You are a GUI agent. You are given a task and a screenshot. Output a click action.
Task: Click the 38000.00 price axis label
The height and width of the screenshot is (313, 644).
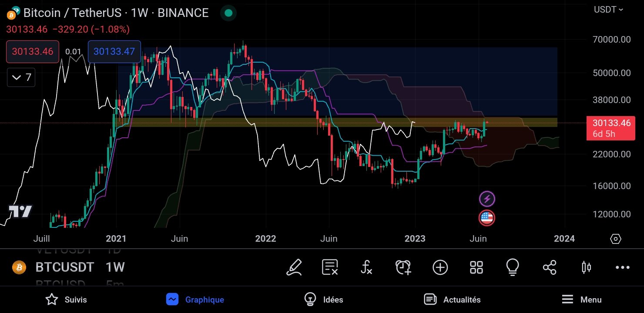click(611, 100)
